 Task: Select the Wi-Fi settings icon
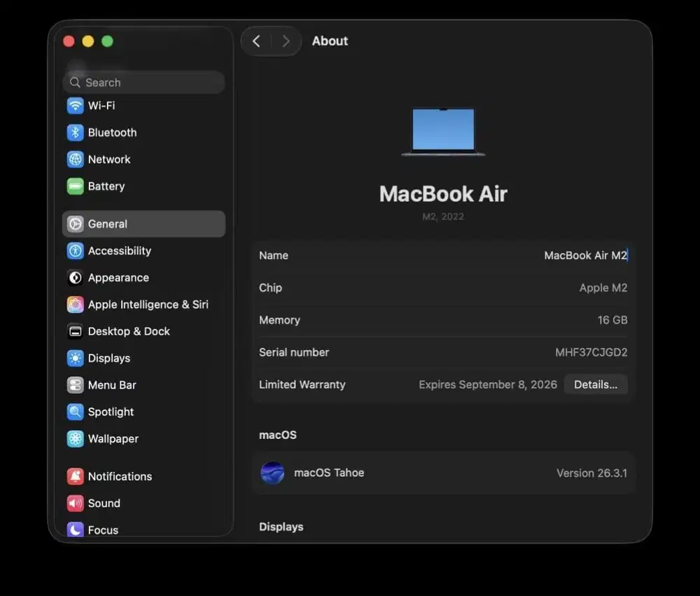75,106
